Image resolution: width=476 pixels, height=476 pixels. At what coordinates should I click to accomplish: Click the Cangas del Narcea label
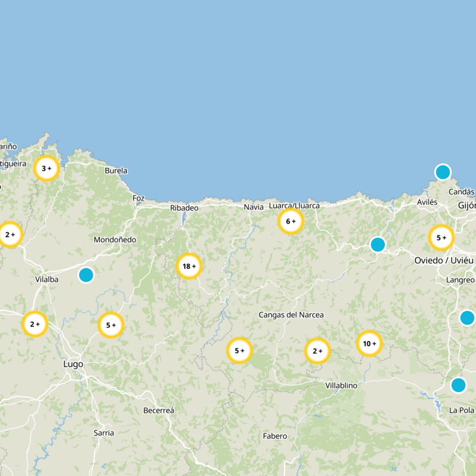coord(291,315)
